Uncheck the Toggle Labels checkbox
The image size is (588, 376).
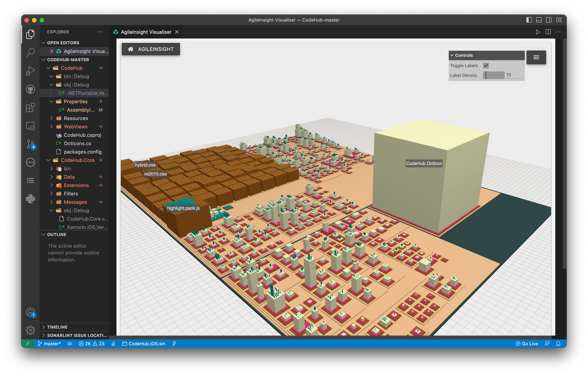tap(486, 66)
